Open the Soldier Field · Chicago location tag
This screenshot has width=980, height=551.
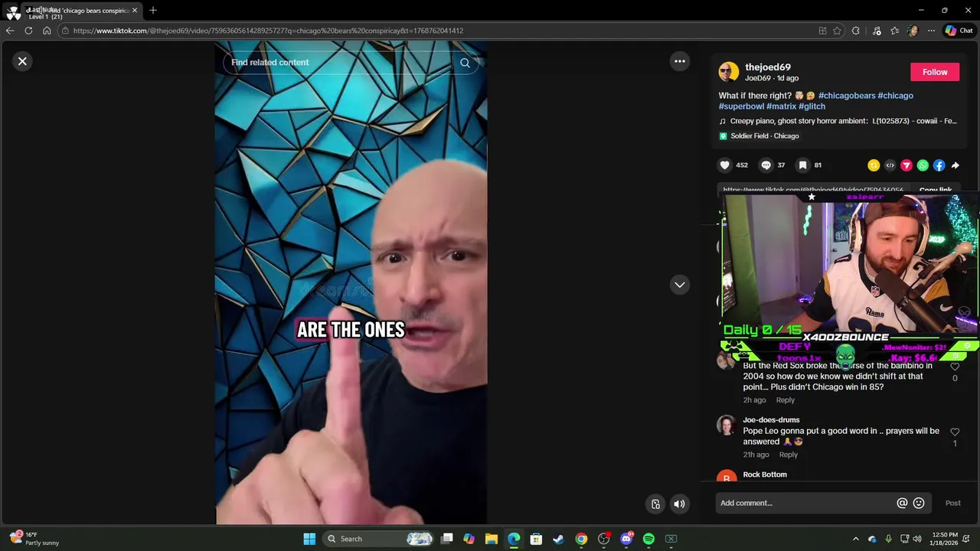point(759,136)
